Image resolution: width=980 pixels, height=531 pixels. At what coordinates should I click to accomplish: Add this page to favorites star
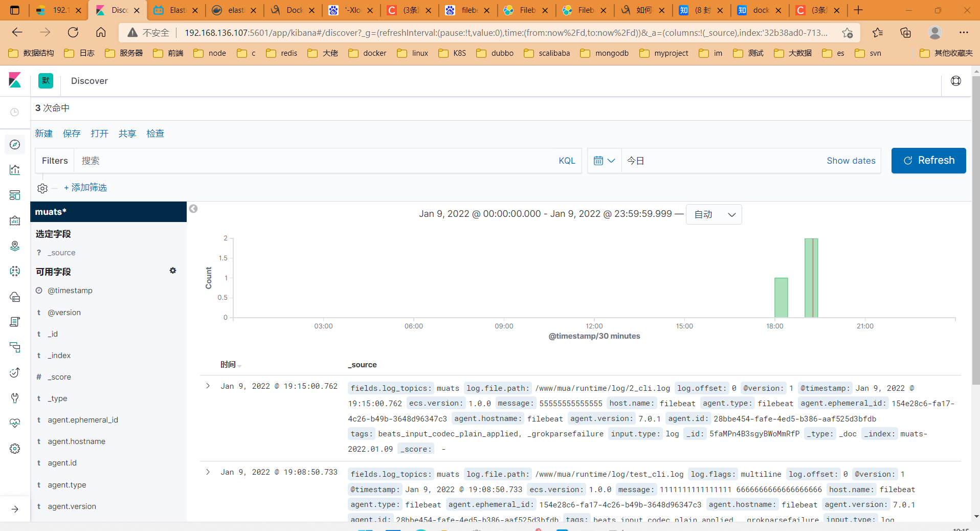(x=848, y=33)
